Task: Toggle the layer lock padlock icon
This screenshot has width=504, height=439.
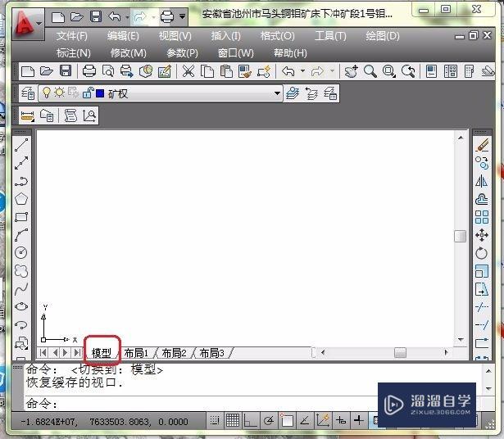Action: click(x=88, y=93)
